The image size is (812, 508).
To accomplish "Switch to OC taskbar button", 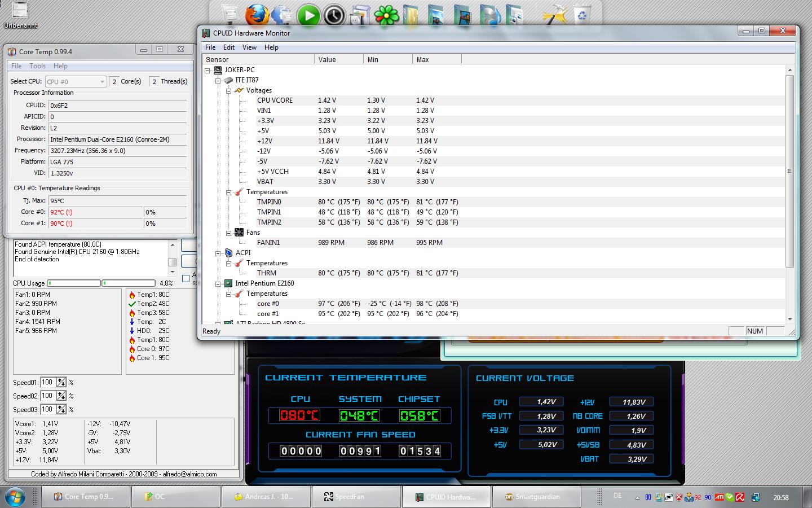I will (175, 497).
